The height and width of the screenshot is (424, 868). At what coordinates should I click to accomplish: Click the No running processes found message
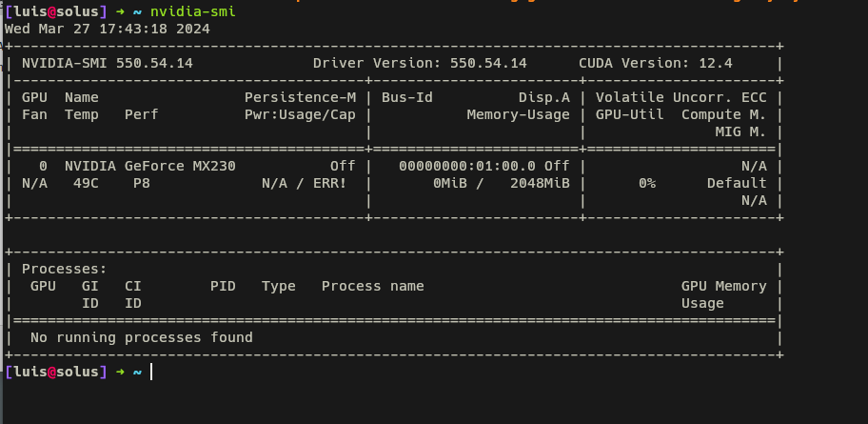tap(142, 337)
